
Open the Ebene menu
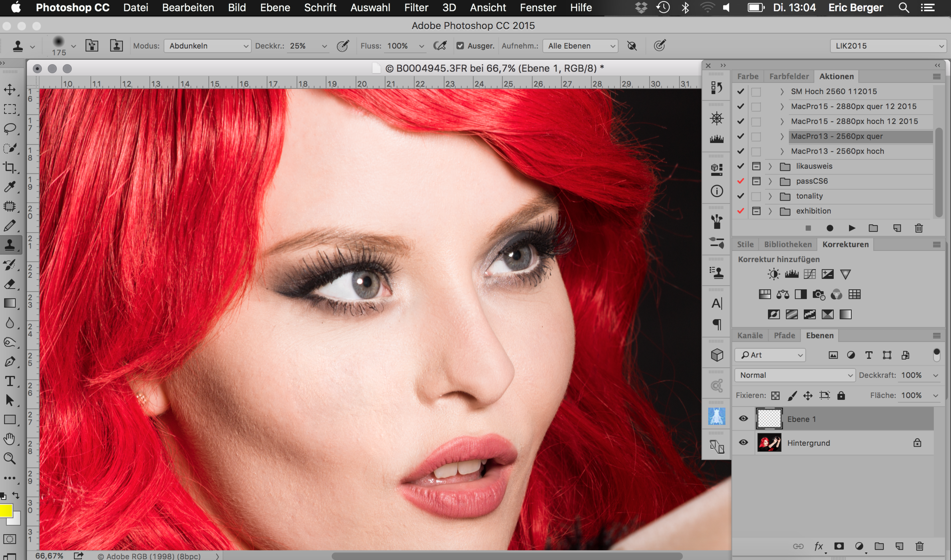point(275,8)
